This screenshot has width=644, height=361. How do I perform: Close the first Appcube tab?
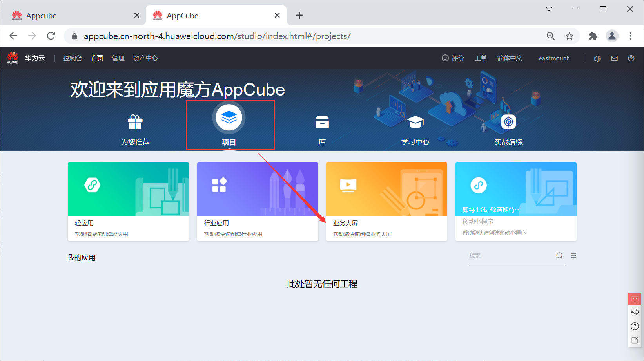(137, 15)
